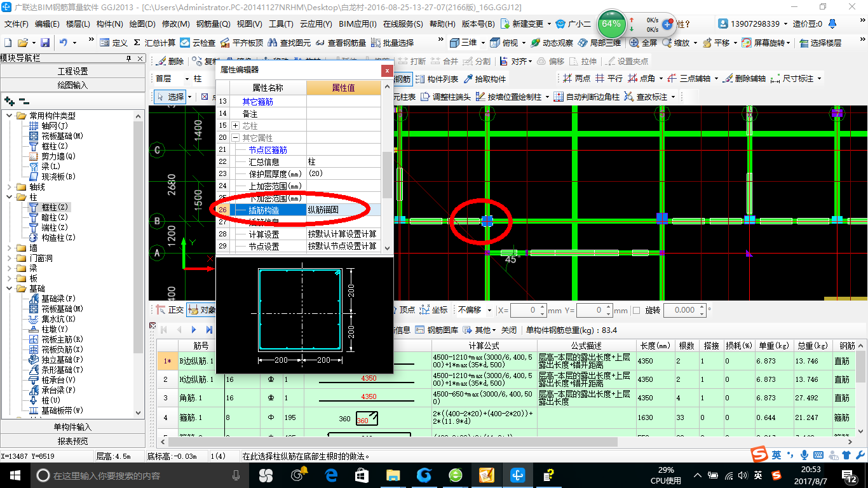Select 暗柱(Z) in component tree
The width and height of the screenshot is (868, 488).
tap(54, 217)
